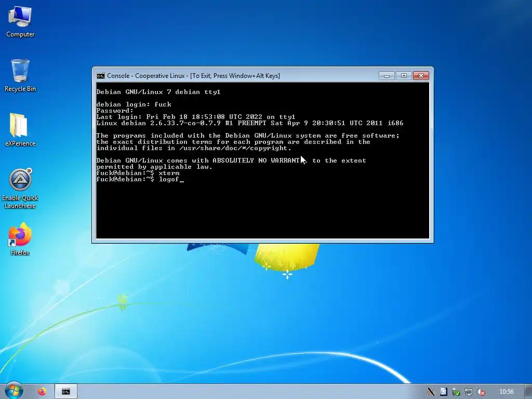Screen dimensions: 532x399
Task: Click the Console - Cooperative Linux title bar
Action: tap(193, 76)
